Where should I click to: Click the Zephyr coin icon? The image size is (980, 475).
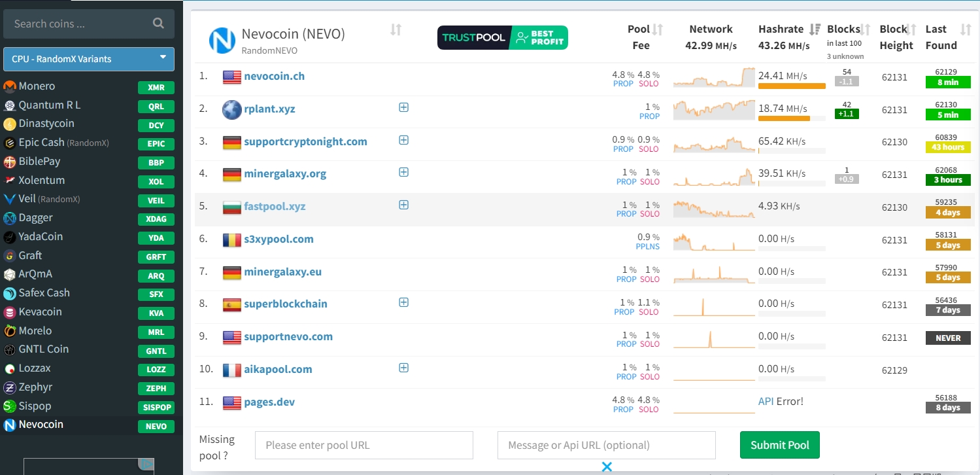[x=9, y=387]
